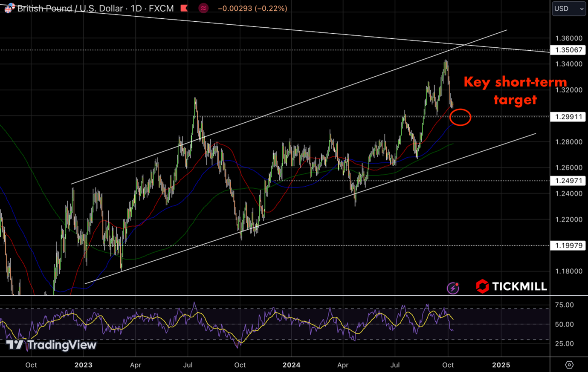Select the 1.29911 price label
Screen dimensions: 588x372
click(568, 117)
